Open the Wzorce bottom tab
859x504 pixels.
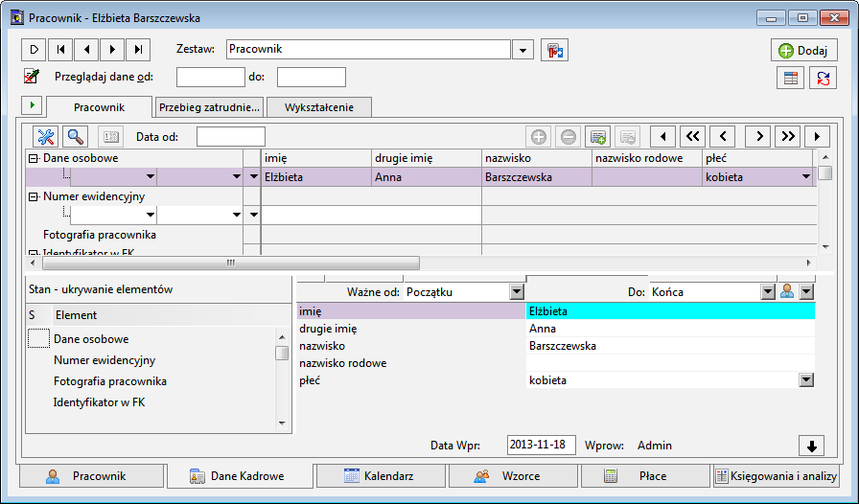513,476
